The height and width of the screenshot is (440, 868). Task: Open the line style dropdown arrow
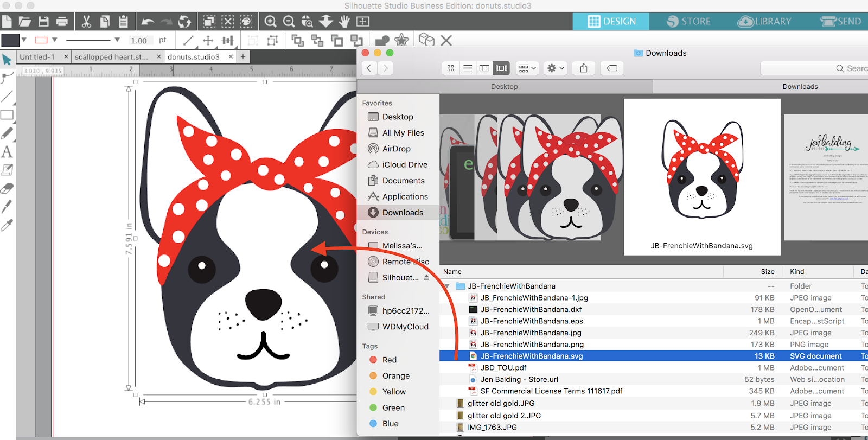(117, 40)
